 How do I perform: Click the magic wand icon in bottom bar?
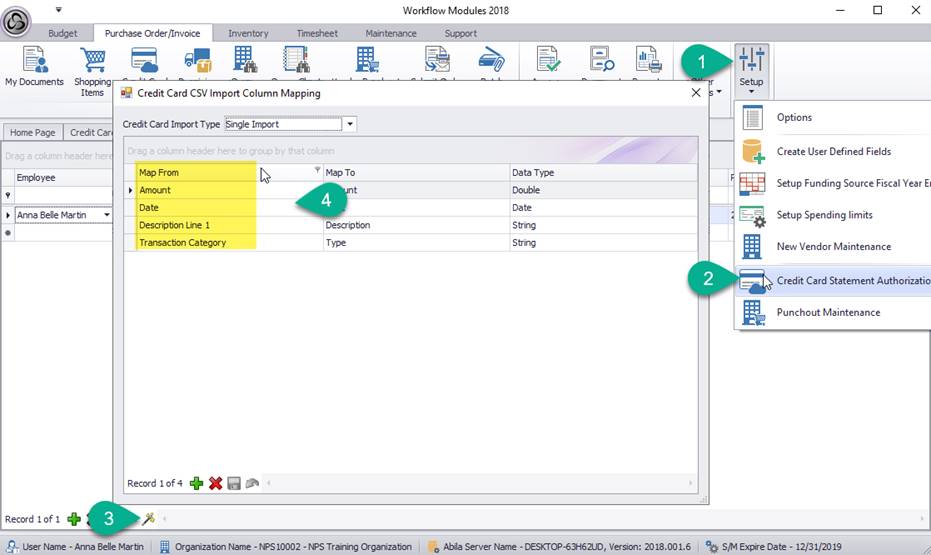tap(149, 518)
